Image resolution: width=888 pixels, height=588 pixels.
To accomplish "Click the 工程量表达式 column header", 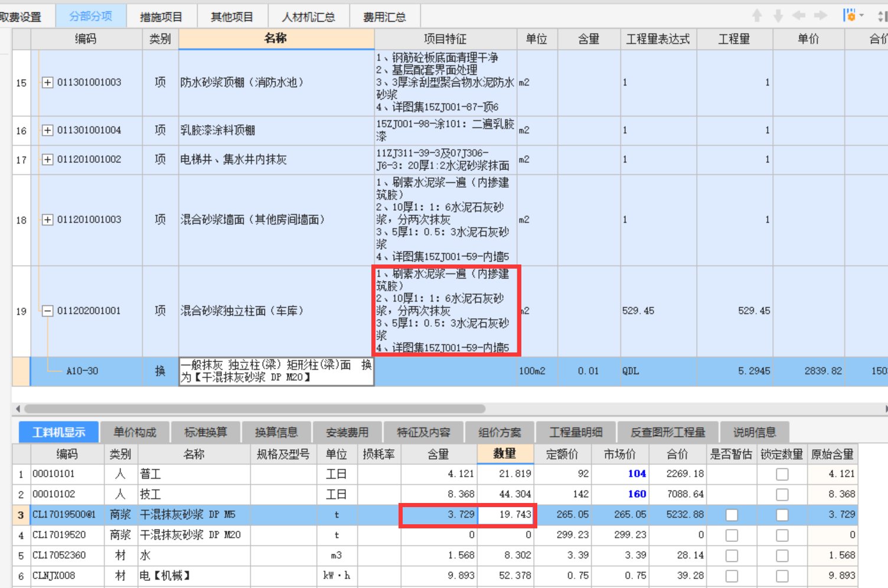I will [658, 39].
